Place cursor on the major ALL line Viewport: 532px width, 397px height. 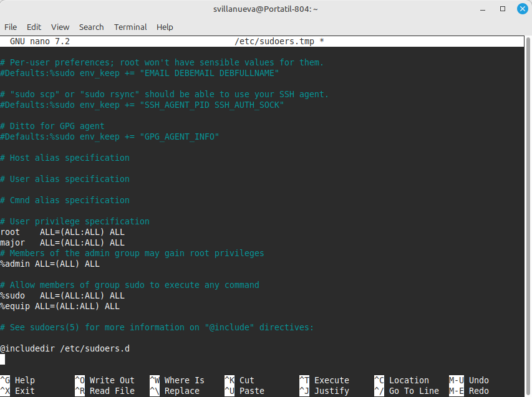(x=62, y=242)
